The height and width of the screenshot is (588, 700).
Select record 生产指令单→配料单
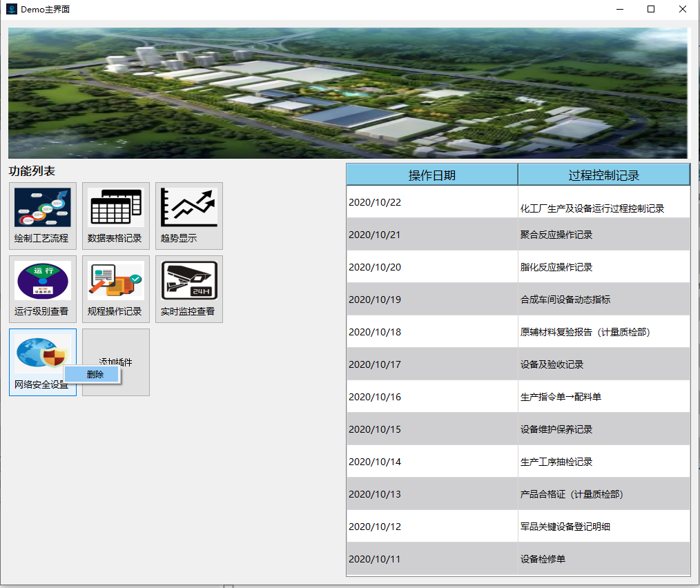click(604, 396)
